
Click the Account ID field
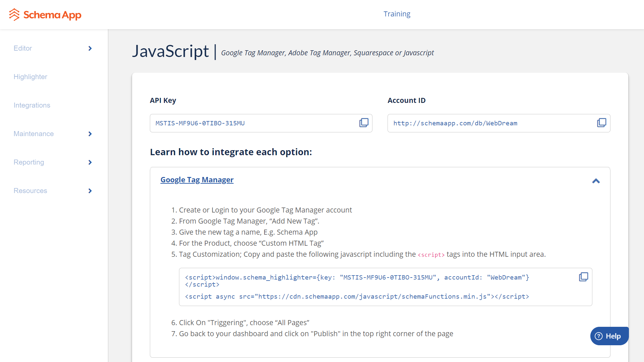pos(499,123)
